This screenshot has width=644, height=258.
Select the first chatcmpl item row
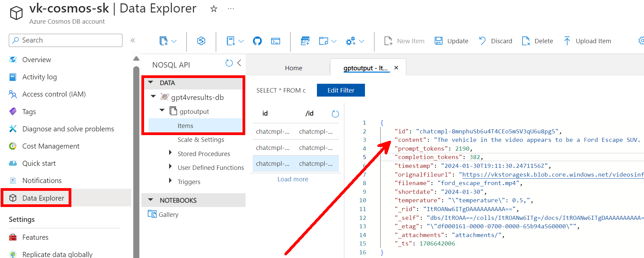(296, 131)
